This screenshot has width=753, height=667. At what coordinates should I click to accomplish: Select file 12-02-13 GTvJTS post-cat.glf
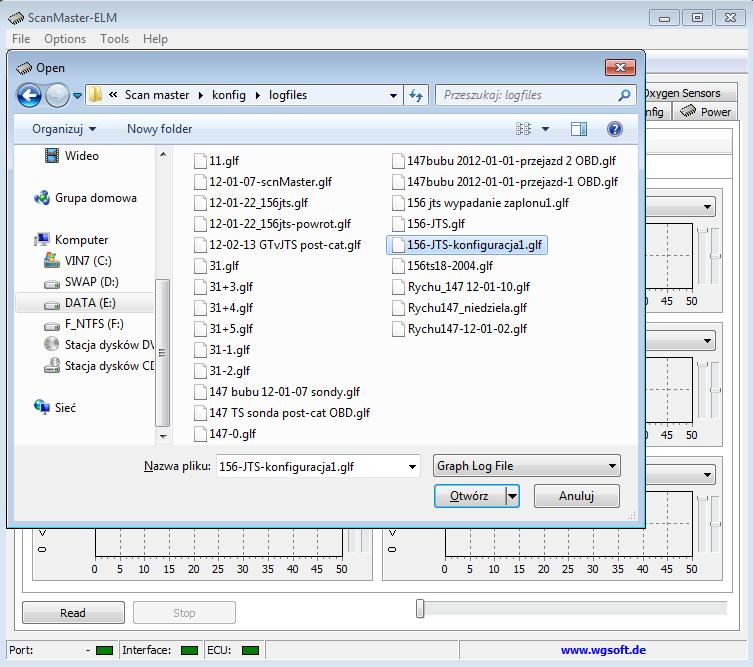click(x=278, y=245)
